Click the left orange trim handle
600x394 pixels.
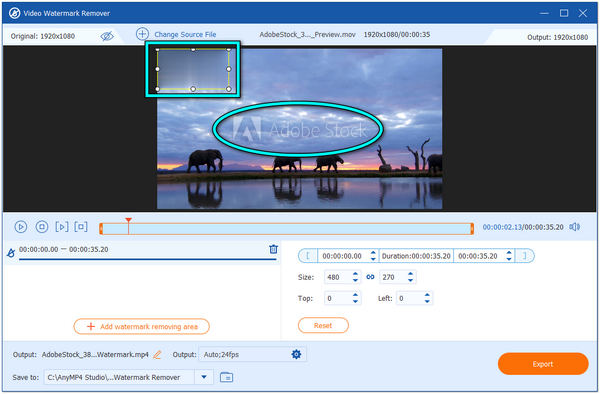(x=101, y=229)
